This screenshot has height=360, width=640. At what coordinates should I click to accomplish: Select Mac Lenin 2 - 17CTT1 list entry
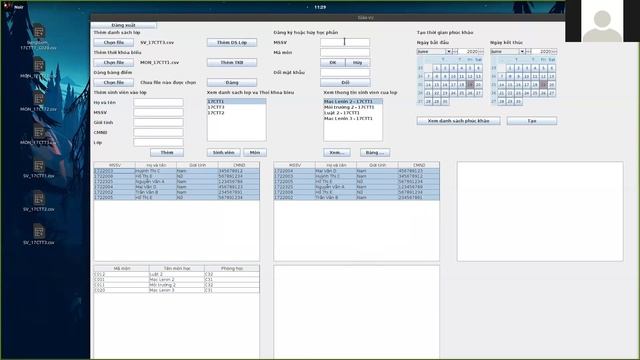(x=353, y=101)
